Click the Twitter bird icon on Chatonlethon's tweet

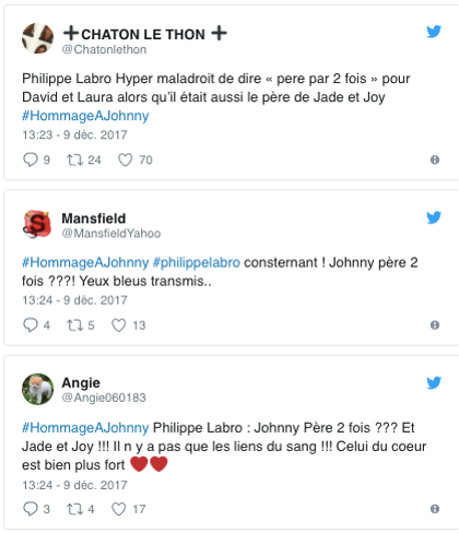point(434,31)
